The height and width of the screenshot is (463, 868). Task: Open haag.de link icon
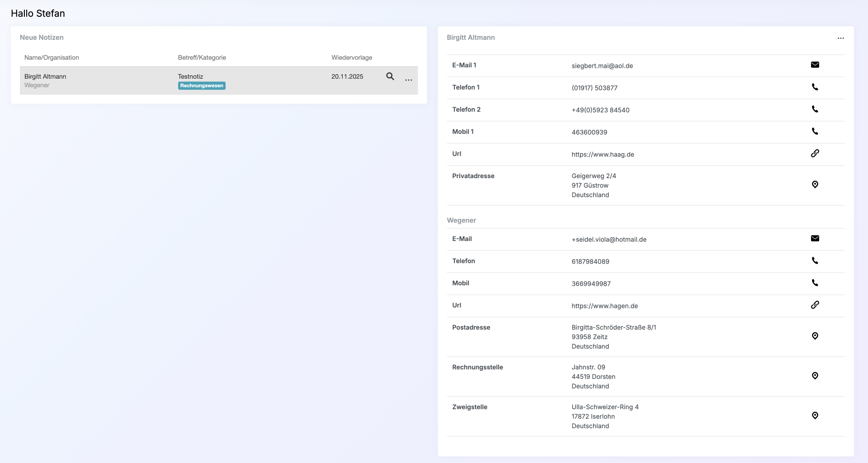pyautogui.click(x=815, y=153)
